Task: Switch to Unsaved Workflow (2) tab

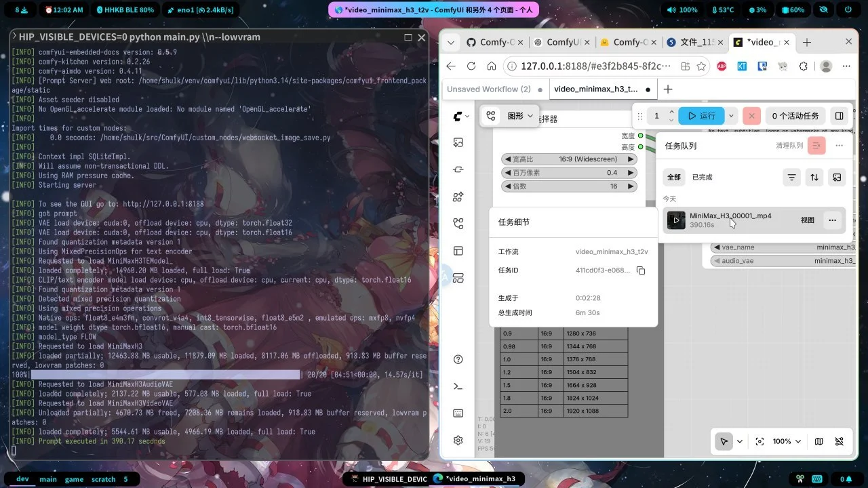Action: [494, 89]
